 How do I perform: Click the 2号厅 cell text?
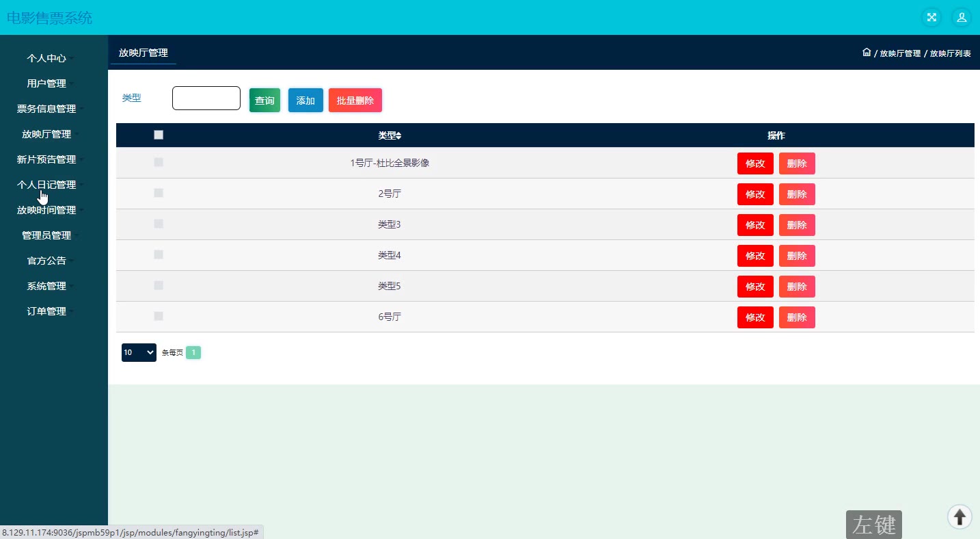click(x=390, y=194)
